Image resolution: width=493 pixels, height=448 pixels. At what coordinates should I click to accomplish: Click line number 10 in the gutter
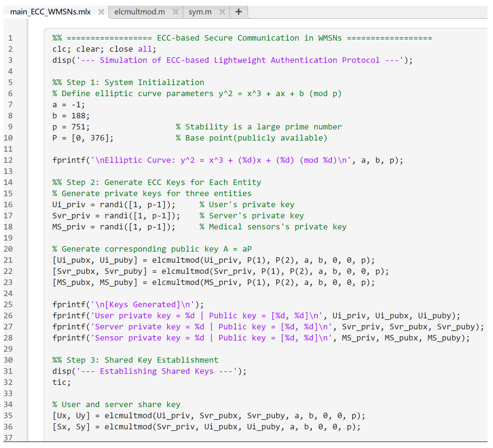8,138
